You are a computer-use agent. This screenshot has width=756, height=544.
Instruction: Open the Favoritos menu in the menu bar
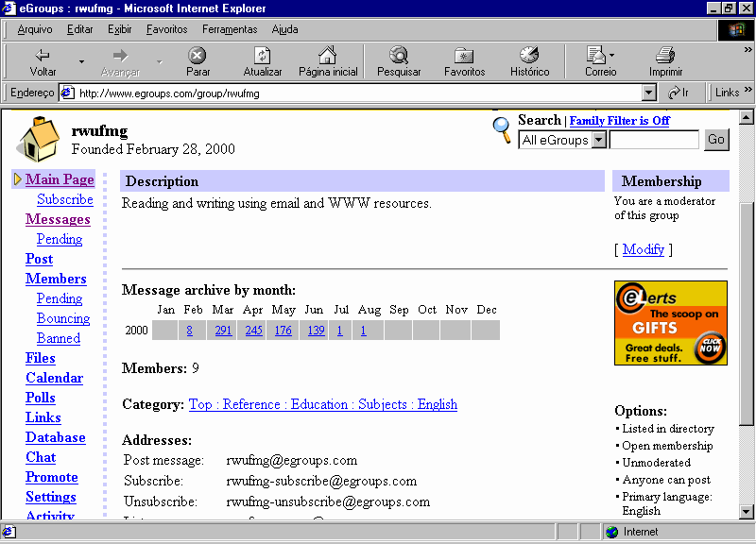pyautogui.click(x=167, y=29)
